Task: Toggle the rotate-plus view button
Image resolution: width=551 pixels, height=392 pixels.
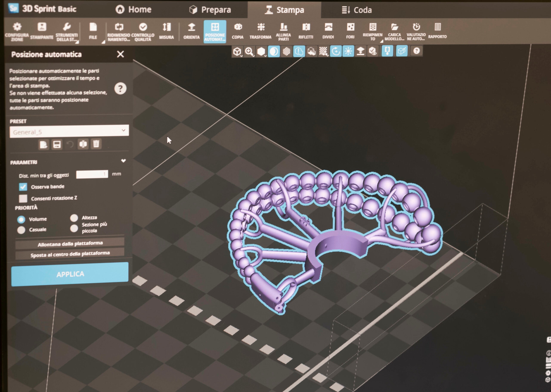Action: [x=336, y=51]
